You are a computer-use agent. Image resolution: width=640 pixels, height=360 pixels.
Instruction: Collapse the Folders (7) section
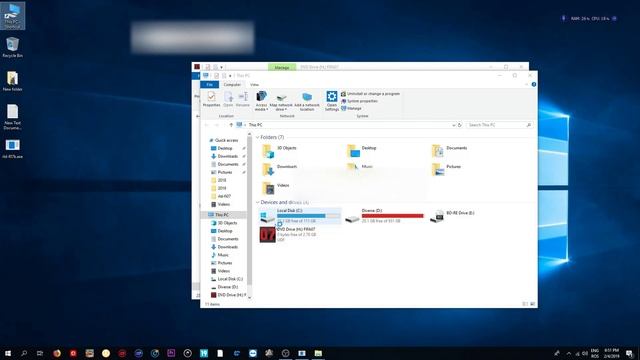258,137
